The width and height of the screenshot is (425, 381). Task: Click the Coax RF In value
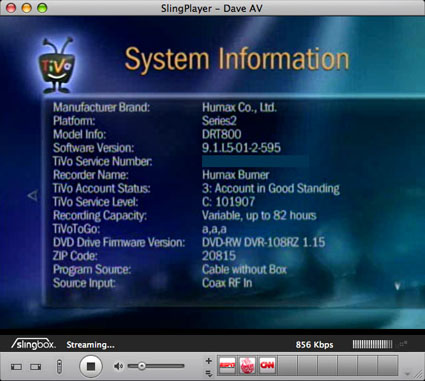click(227, 283)
